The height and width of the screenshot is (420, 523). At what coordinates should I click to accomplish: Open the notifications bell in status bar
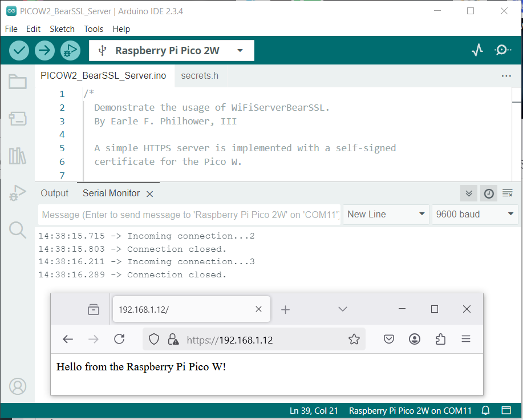(486, 410)
